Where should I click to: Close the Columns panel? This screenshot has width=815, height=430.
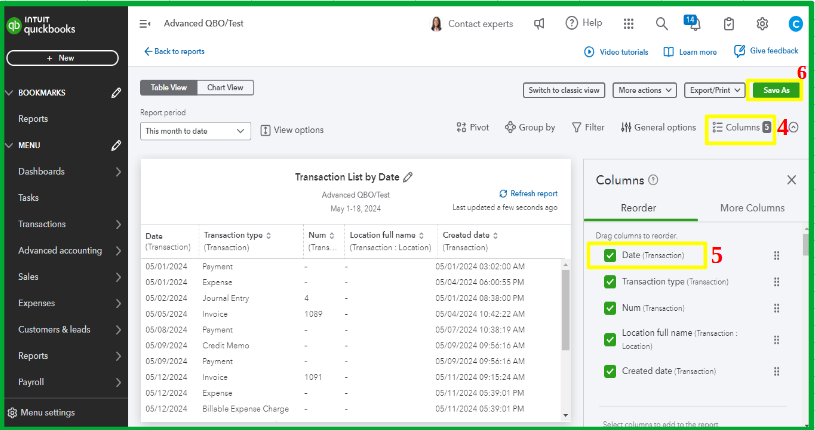click(792, 180)
